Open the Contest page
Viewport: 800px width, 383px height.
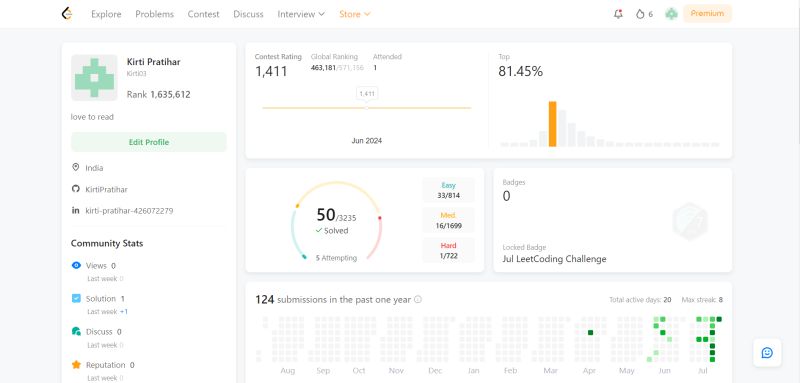[x=204, y=14]
